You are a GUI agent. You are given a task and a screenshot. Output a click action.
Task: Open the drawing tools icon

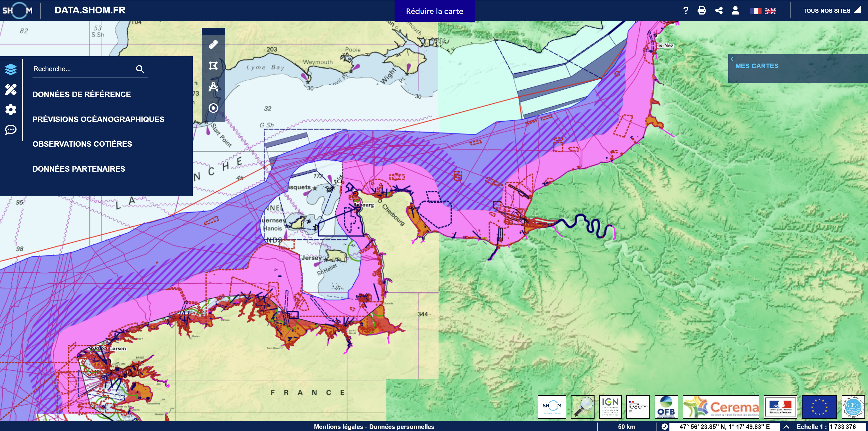click(11, 90)
